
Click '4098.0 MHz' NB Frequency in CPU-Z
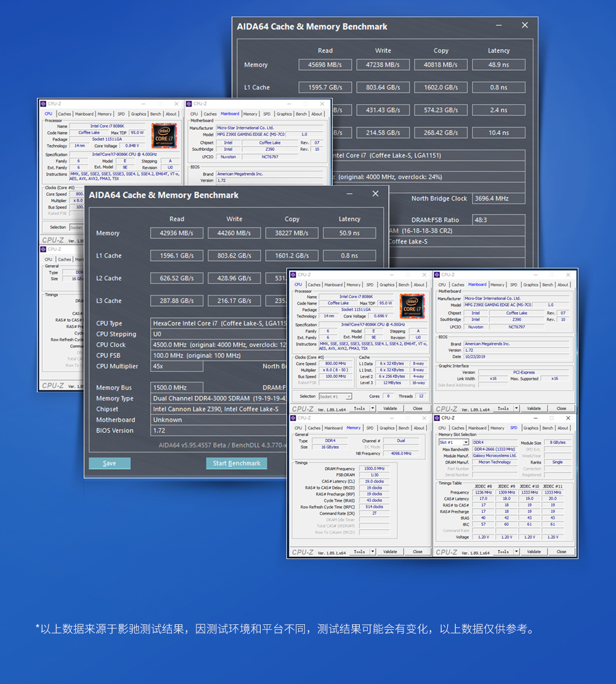[x=401, y=454]
